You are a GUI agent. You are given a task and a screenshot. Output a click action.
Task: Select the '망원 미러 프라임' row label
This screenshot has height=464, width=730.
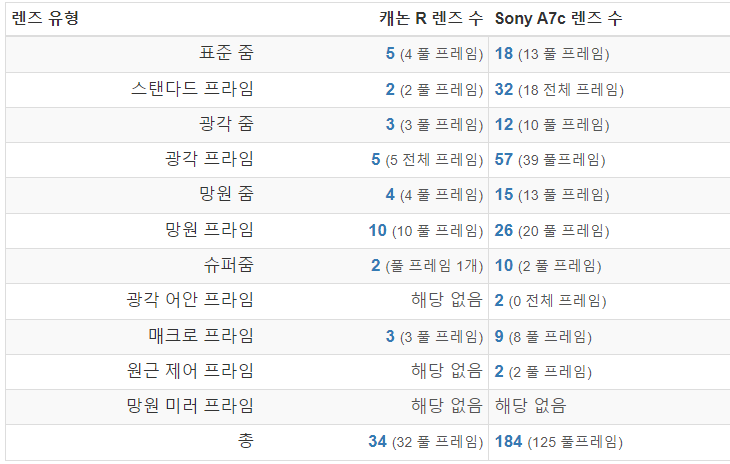click(190, 405)
